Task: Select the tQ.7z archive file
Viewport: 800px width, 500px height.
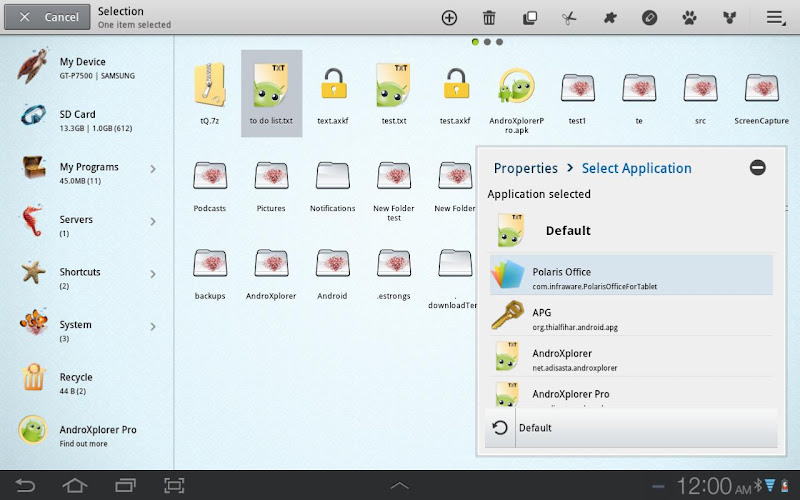Action: click(x=210, y=93)
